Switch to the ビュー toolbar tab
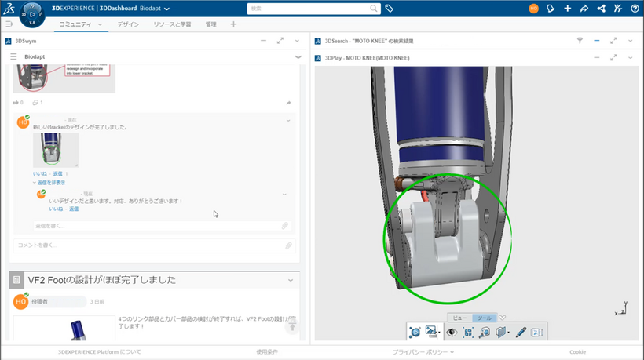Viewport: 644px width, 360px height. click(x=459, y=318)
